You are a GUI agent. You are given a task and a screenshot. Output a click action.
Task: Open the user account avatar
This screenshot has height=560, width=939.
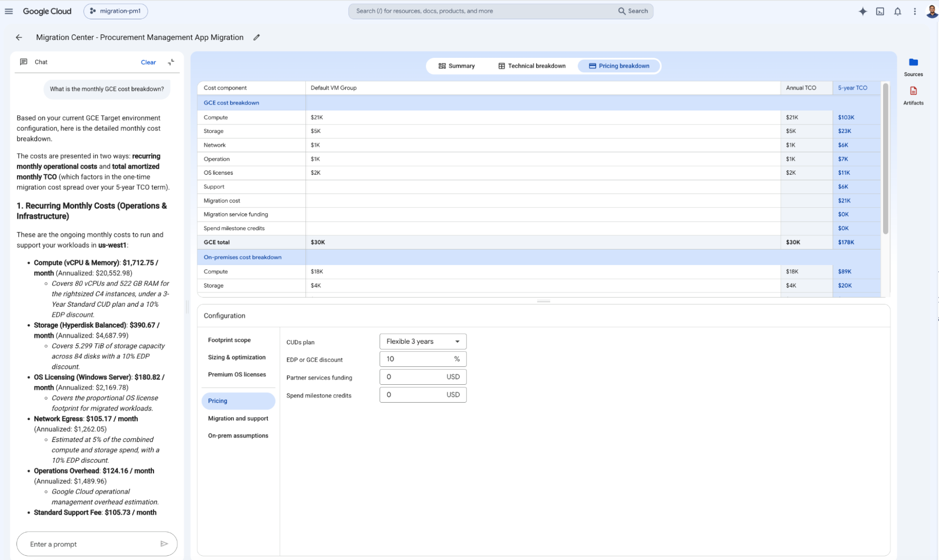pyautogui.click(x=932, y=11)
